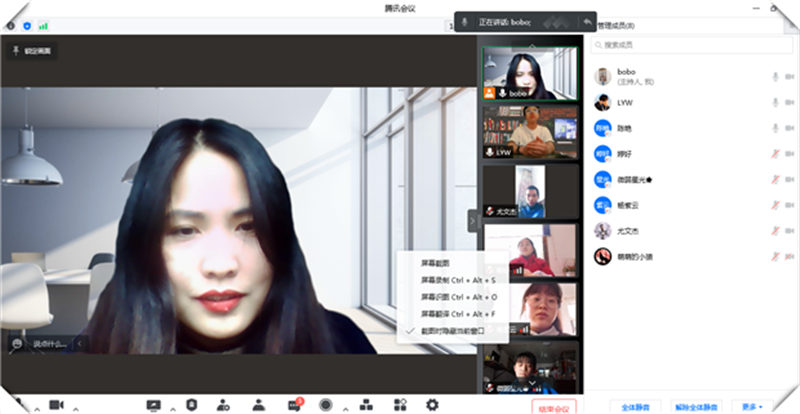
Task: Click 萌萌的小狼's avatar in list
Action: (x=603, y=256)
